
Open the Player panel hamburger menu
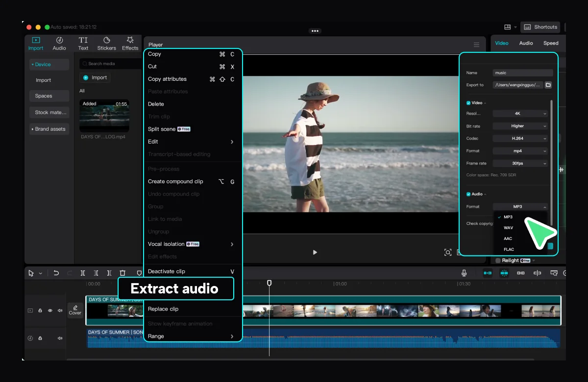coord(476,45)
